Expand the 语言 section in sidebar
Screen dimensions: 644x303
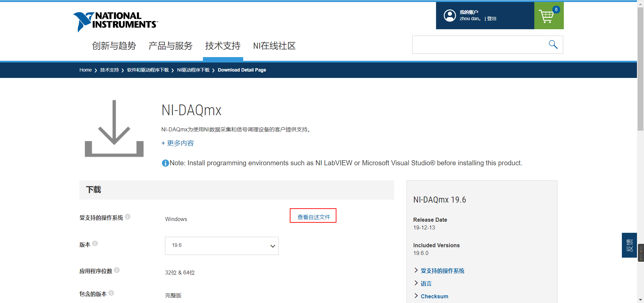pyautogui.click(x=426, y=283)
